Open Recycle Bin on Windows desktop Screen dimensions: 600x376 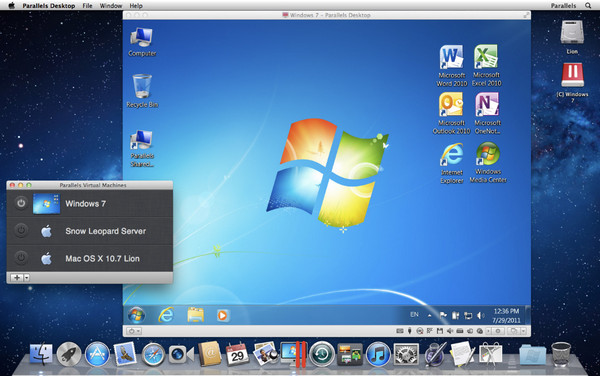click(x=142, y=91)
